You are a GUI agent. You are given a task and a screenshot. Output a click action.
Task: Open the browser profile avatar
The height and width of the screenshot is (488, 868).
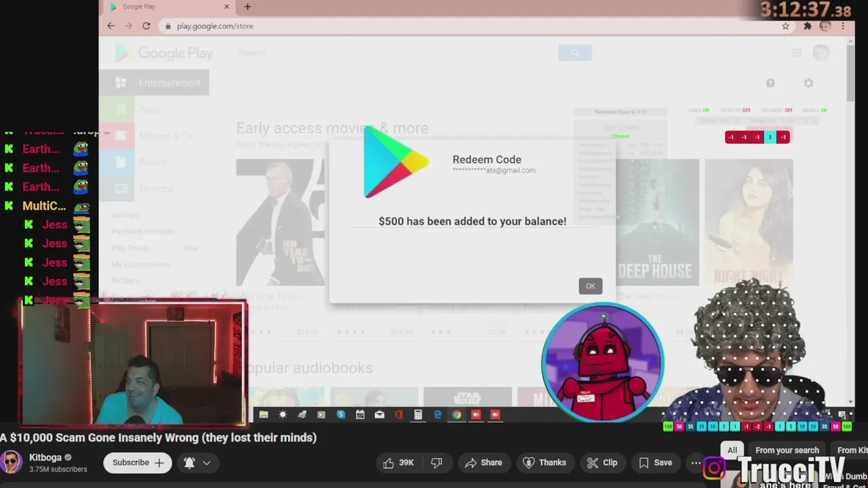pos(825,26)
